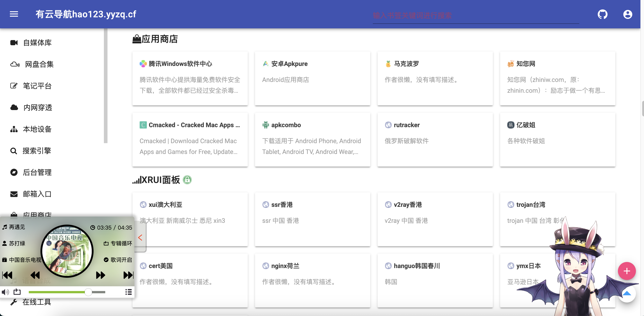Click the 邮箱入口 envelope icon
Viewport: 644px width, 316px height.
tap(14, 194)
